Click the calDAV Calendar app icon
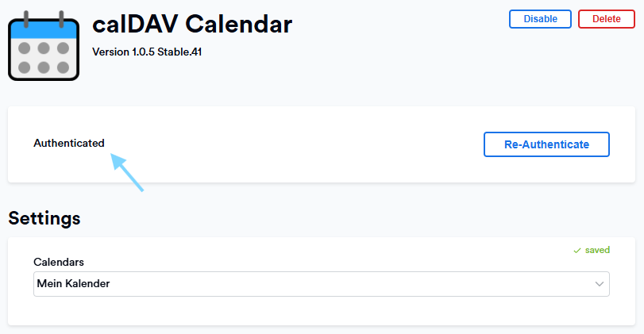 (44, 46)
